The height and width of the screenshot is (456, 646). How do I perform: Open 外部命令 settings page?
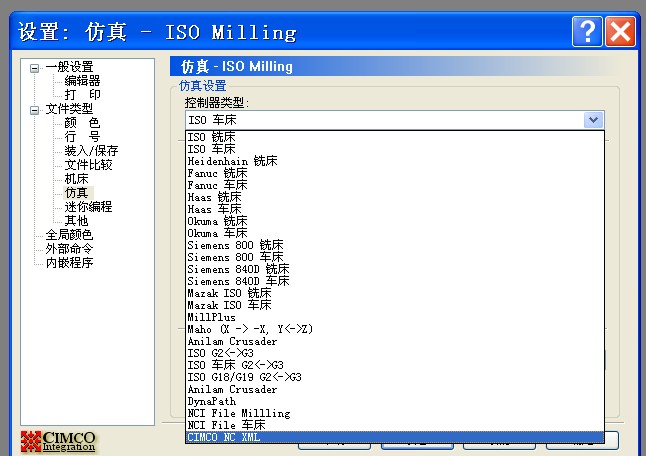pos(69,248)
